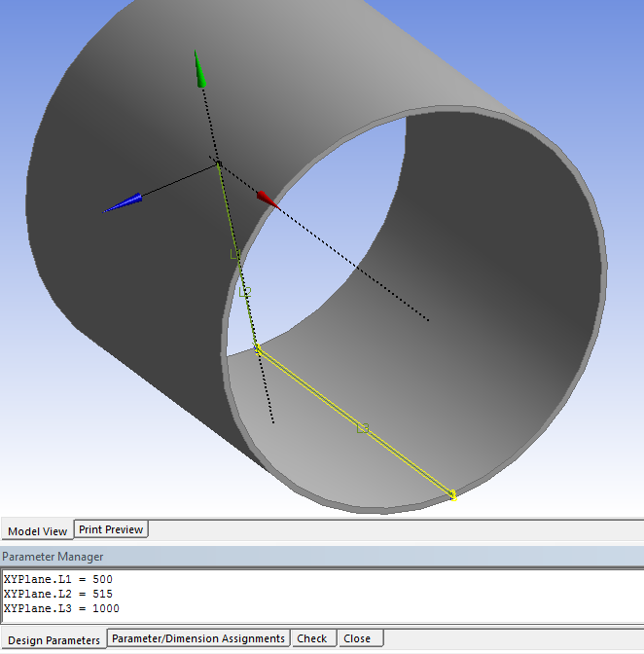Open the Parameter/Dimension Assignments tab
Viewport: 644px width, 654px height.
point(198,638)
